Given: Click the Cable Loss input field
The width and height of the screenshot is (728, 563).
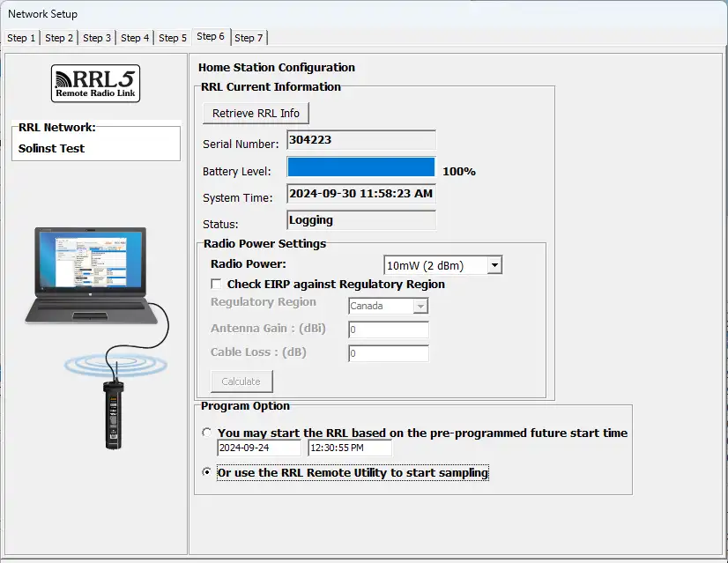Looking at the screenshot, I should click(x=388, y=353).
